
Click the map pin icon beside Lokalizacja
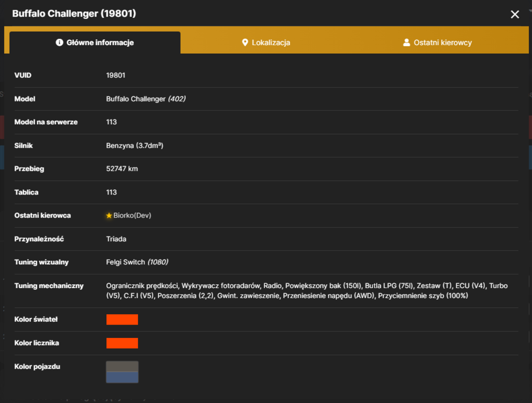click(245, 42)
